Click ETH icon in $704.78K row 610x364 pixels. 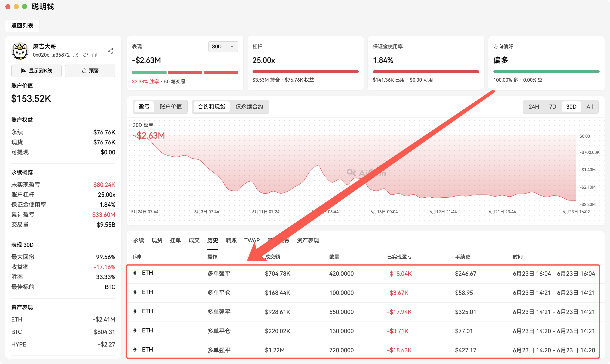[x=135, y=273]
